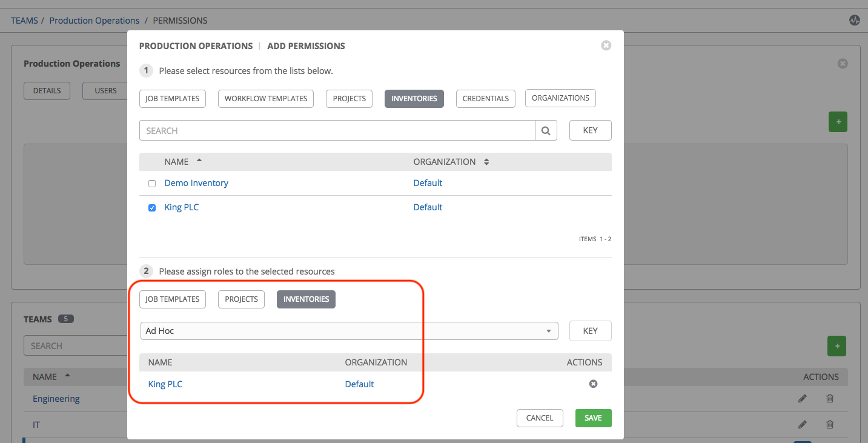The width and height of the screenshot is (868, 443).
Task: Cancel adding permissions
Action: (539, 418)
